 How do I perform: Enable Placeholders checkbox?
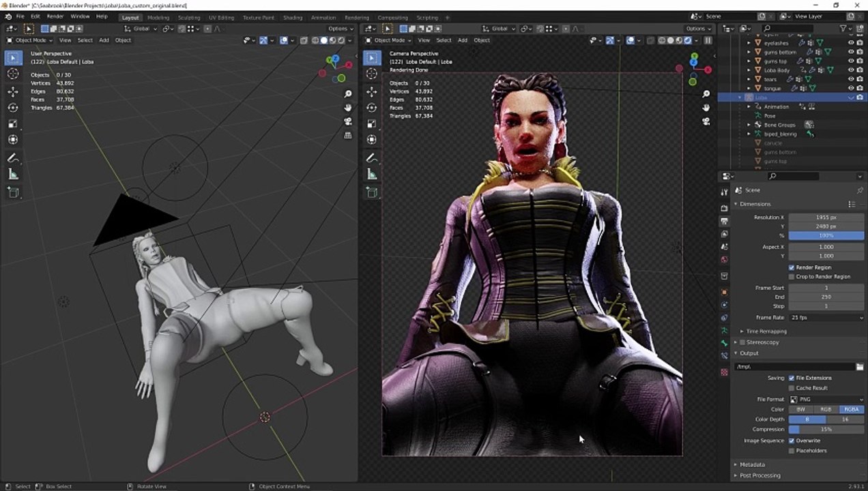click(792, 450)
